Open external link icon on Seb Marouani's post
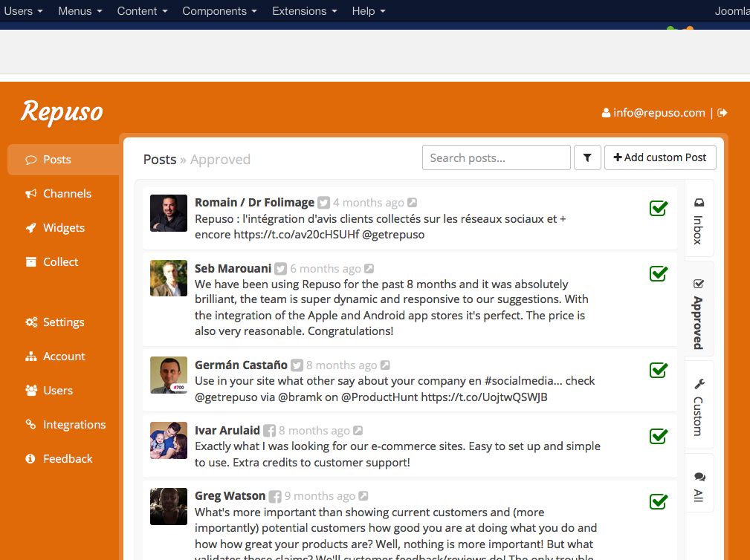Viewport: 750px width, 560px height. pos(369,269)
